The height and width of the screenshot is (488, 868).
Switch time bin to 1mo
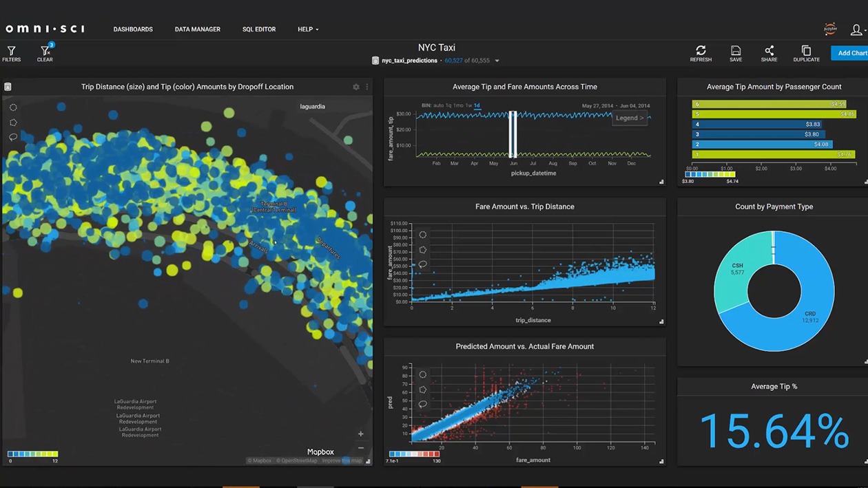pyautogui.click(x=458, y=106)
